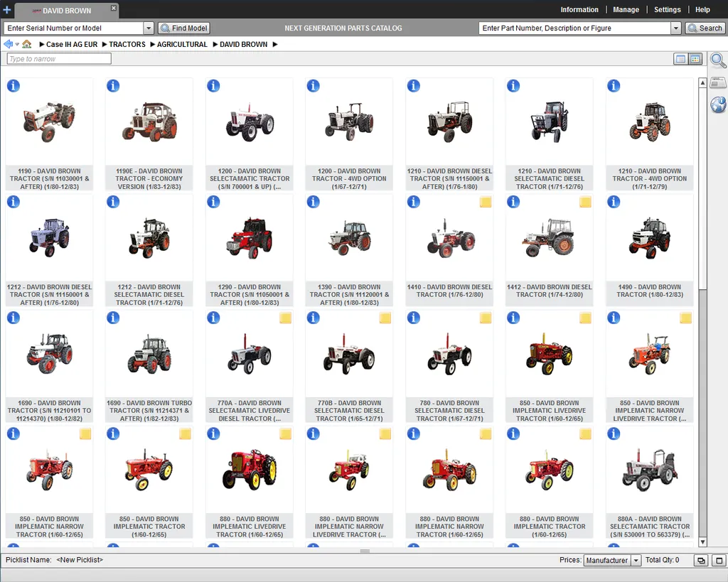Show info for 1690 Turbo tractor

113,318
